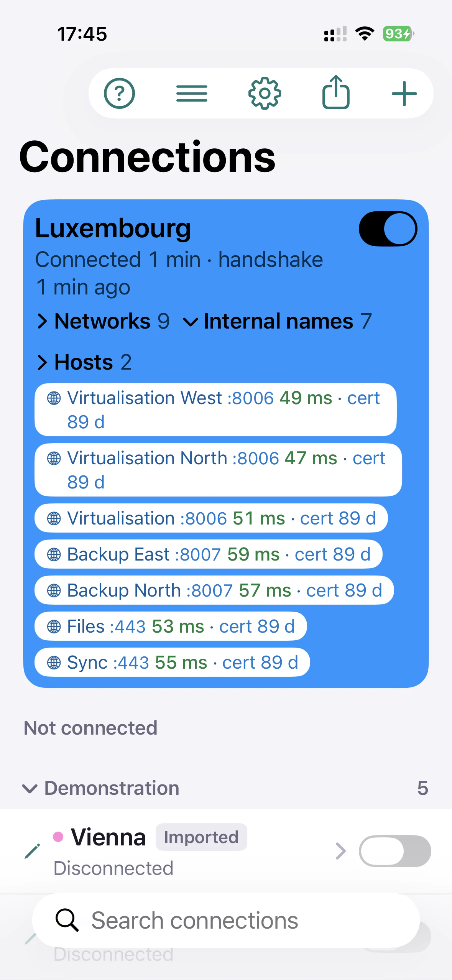Tap the 17:45 clock in status bar
Viewport: 452px width, 980px height.
[x=82, y=34]
